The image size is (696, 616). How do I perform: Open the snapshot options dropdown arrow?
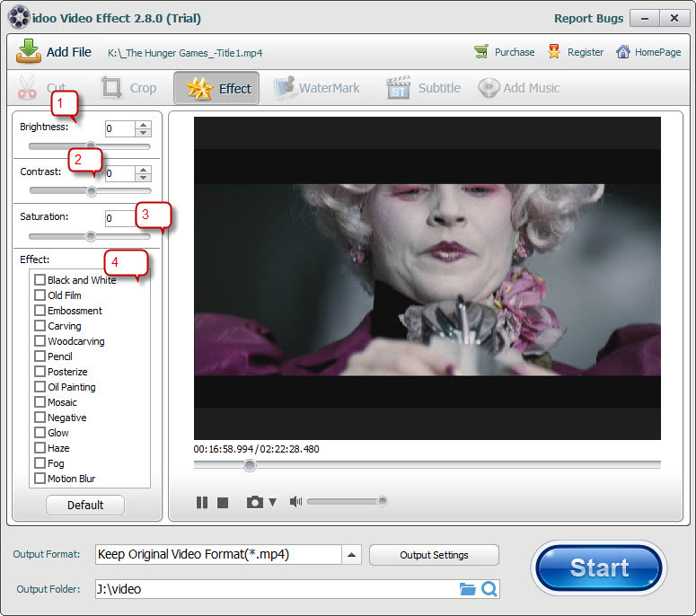click(273, 503)
